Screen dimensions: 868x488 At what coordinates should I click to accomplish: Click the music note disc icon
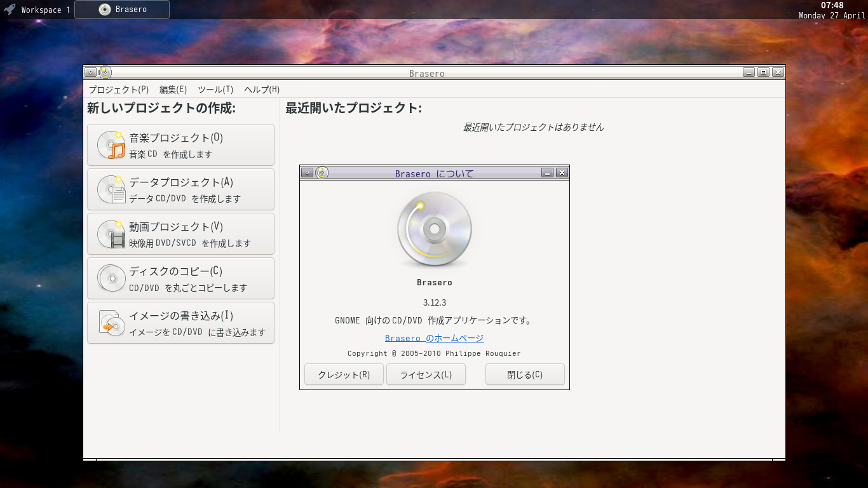tap(111, 145)
